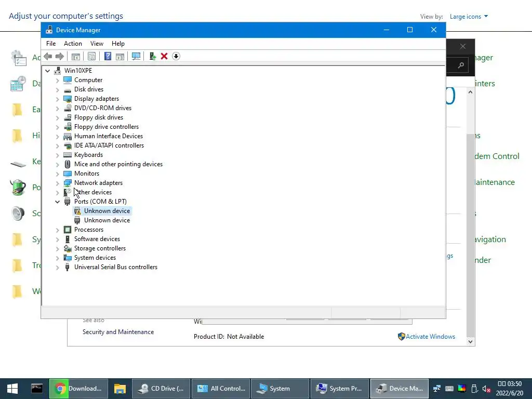532x399 pixels.
Task: Click the Scan for hardware changes monitor icon
Action: coord(136,56)
